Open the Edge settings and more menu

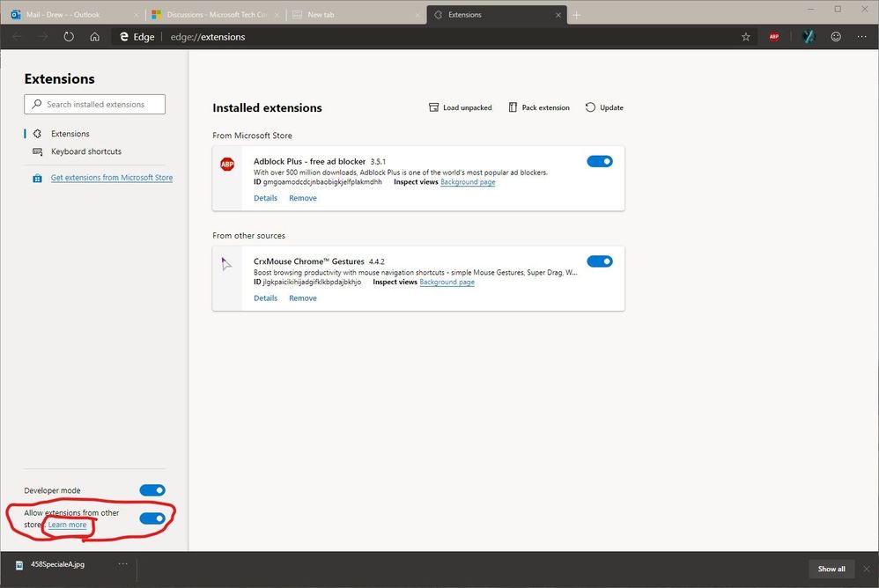coord(861,37)
